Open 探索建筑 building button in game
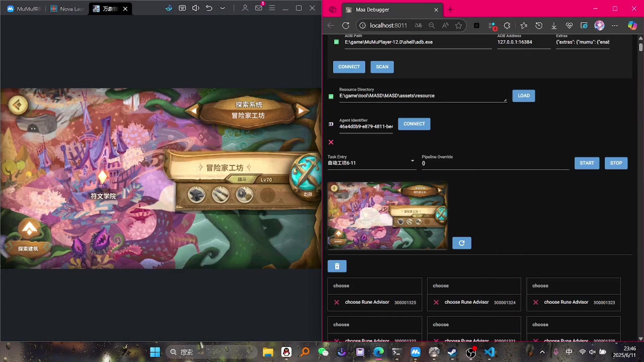This screenshot has height=362, width=644. [x=29, y=236]
